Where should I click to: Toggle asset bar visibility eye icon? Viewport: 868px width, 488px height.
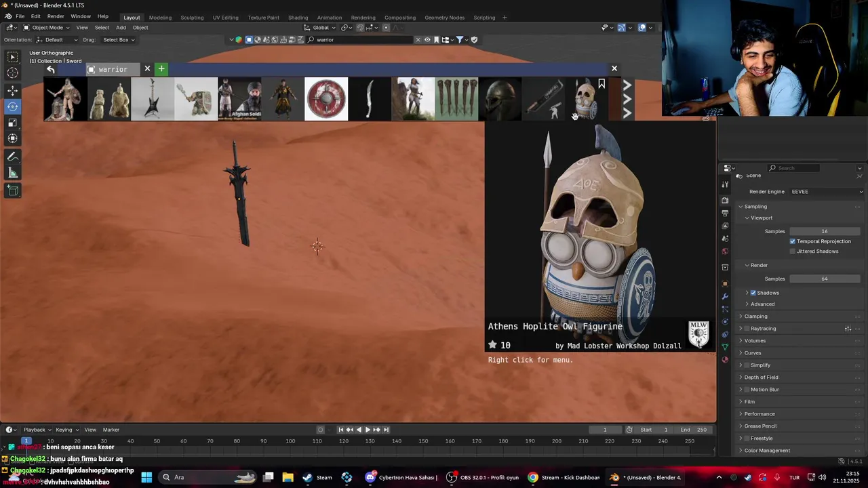427,40
